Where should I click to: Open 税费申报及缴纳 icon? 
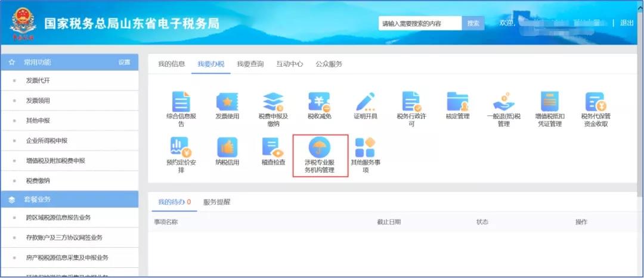point(273,102)
